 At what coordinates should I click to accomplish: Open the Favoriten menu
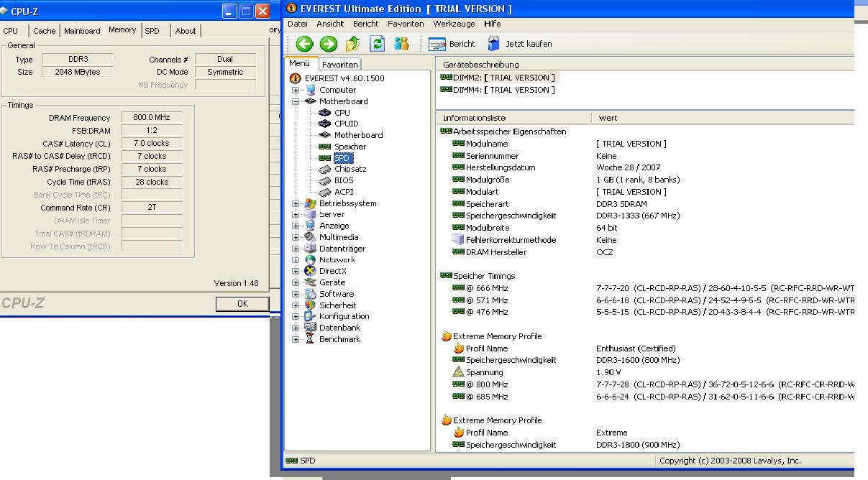click(406, 24)
